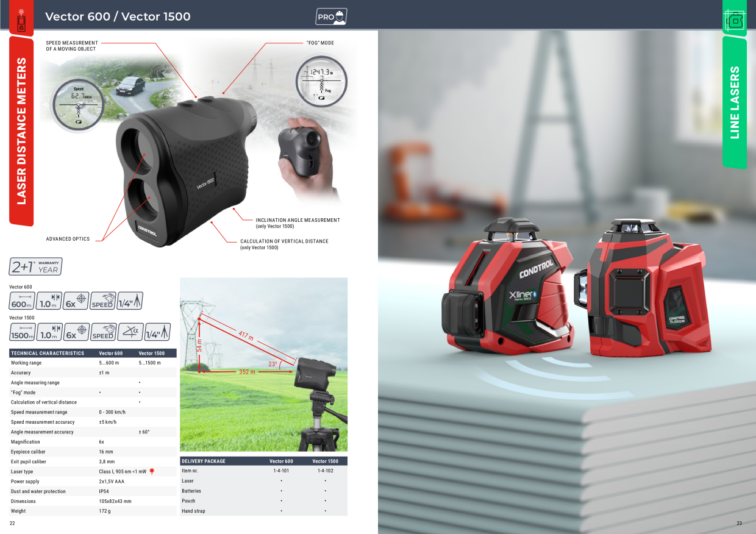
Task: Click the 'Calculation of vertical distance' row label
Action: [44, 402]
